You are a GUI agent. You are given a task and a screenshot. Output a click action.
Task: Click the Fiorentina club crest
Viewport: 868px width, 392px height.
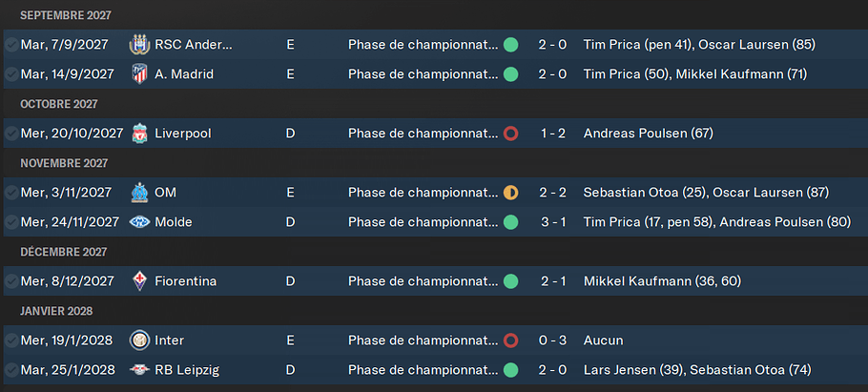point(139,281)
